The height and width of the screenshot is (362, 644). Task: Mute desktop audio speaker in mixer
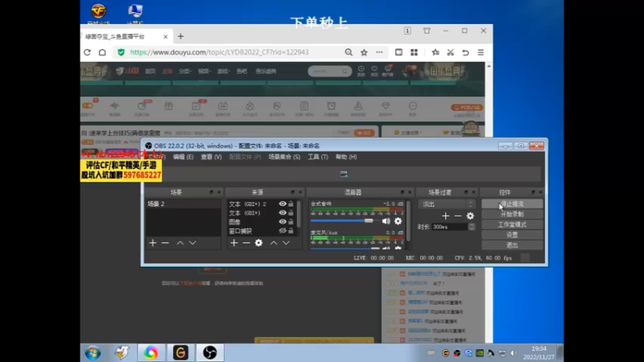pyautogui.click(x=386, y=221)
